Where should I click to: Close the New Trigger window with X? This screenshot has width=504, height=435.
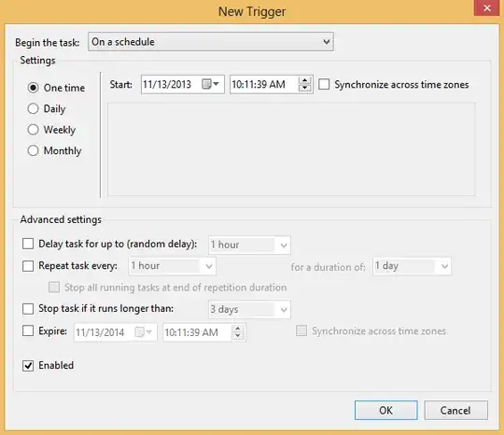487,7
